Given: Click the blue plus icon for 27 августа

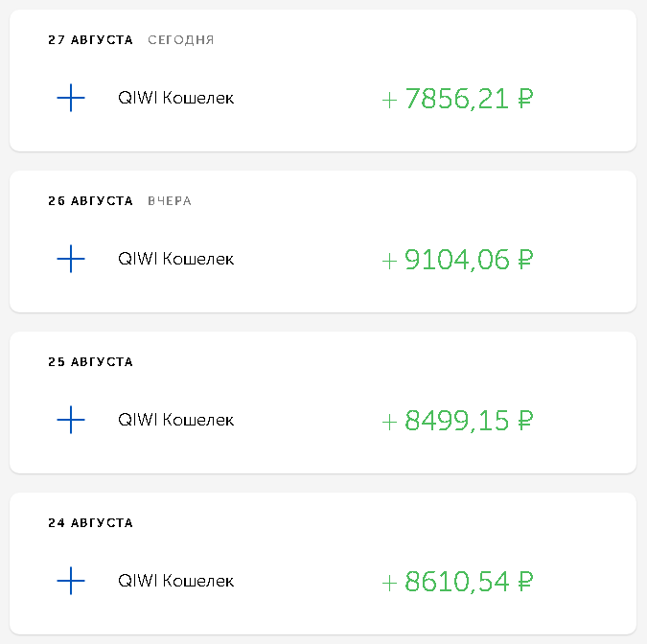Looking at the screenshot, I should 71,98.
